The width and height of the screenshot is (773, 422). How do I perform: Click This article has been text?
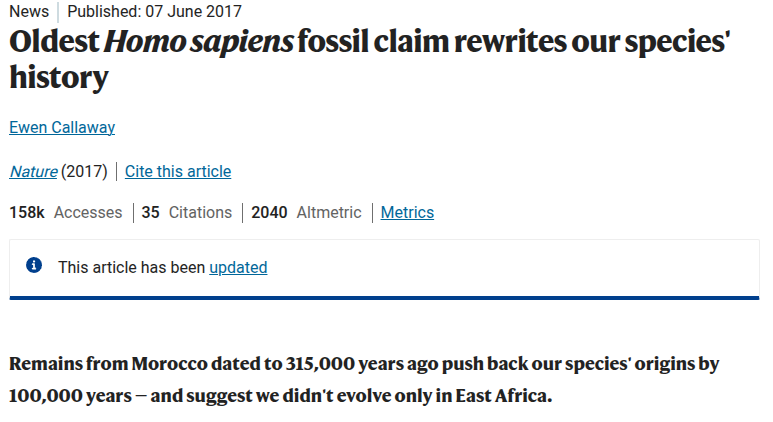click(x=132, y=267)
